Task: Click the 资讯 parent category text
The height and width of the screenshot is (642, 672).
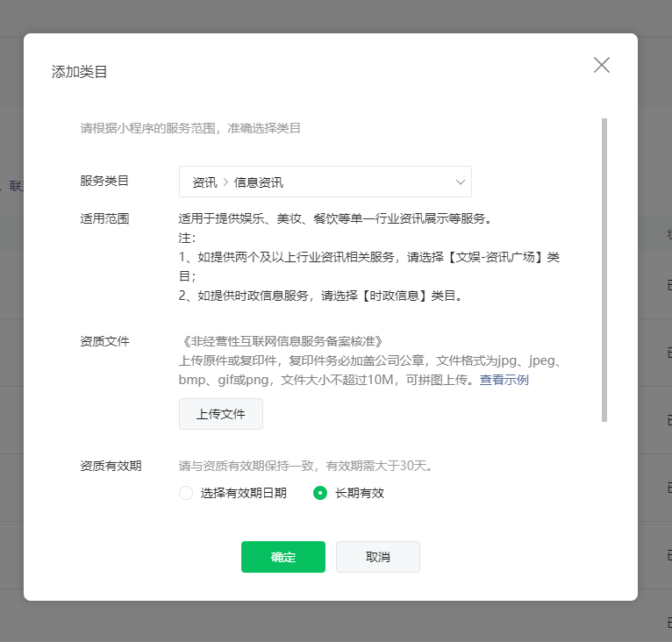Action: click(204, 182)
